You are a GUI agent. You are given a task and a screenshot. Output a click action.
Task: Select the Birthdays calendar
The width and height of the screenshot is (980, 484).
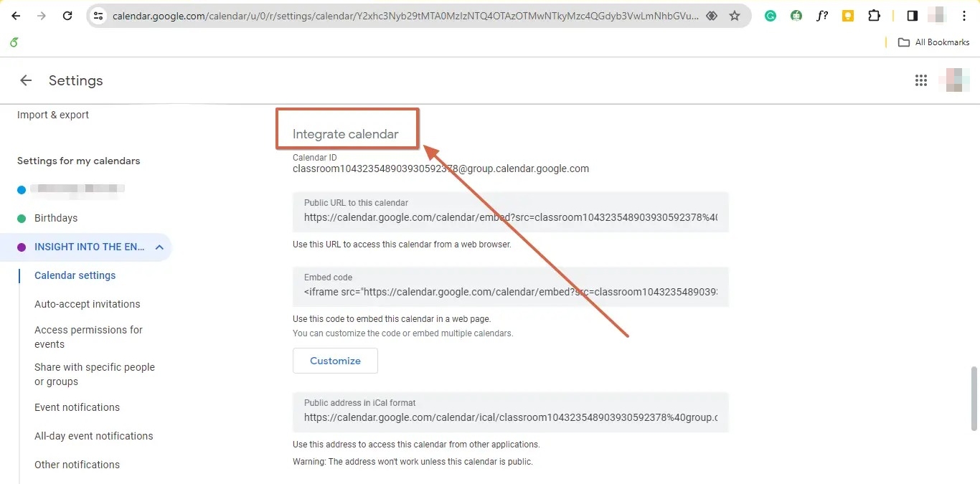pyautogui.click(x=56, y=218)
